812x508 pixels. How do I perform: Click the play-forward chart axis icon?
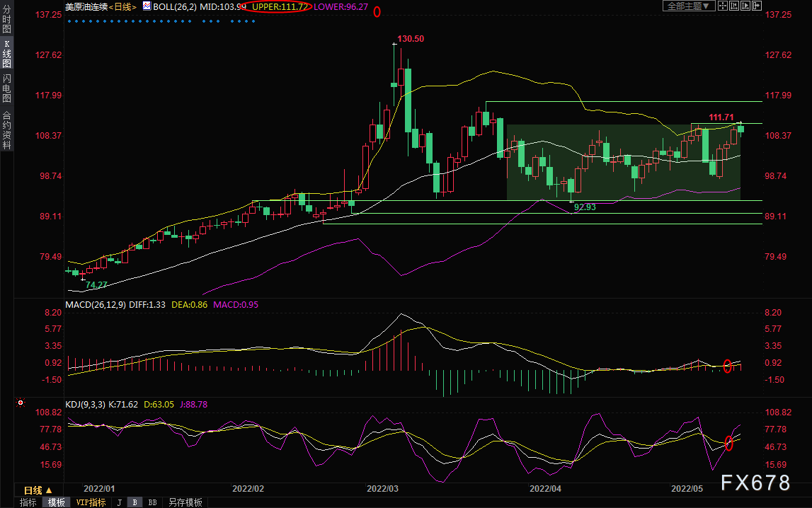(x=745, y=6)
